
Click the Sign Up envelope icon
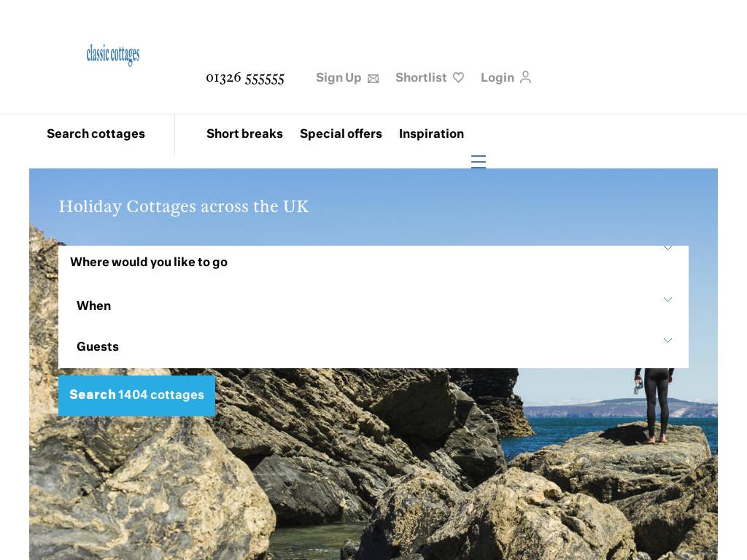point(373,79)
